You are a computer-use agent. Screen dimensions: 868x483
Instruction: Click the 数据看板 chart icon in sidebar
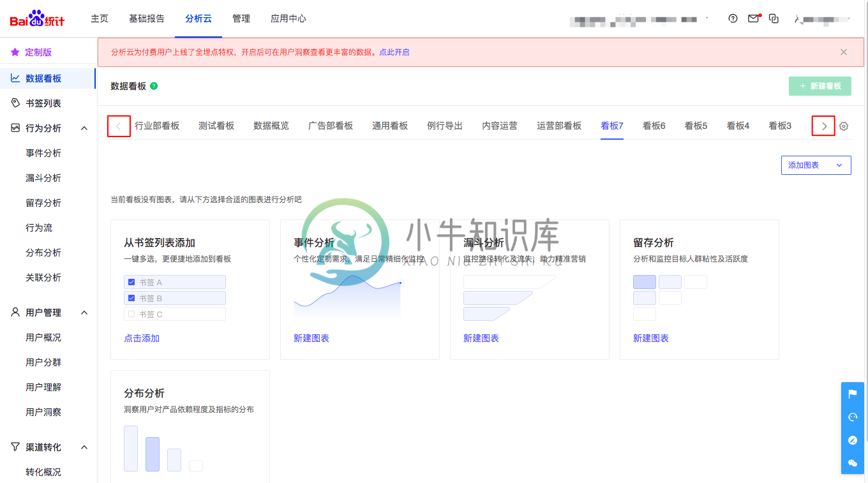[x=15, y=78]
